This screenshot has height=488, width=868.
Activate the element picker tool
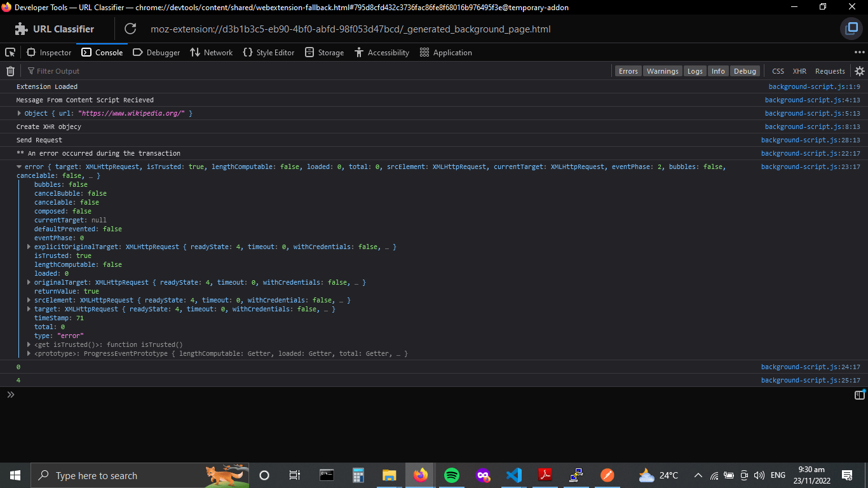tap(10, 52)
